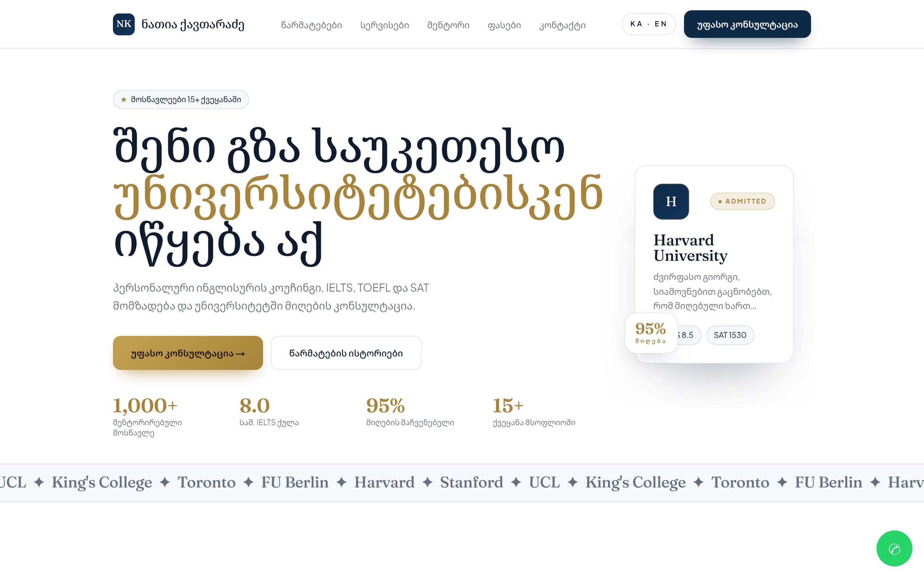Click the 95% მიღების მაჩვენებელი statistic
924x578 pixels.
[410, 411]
